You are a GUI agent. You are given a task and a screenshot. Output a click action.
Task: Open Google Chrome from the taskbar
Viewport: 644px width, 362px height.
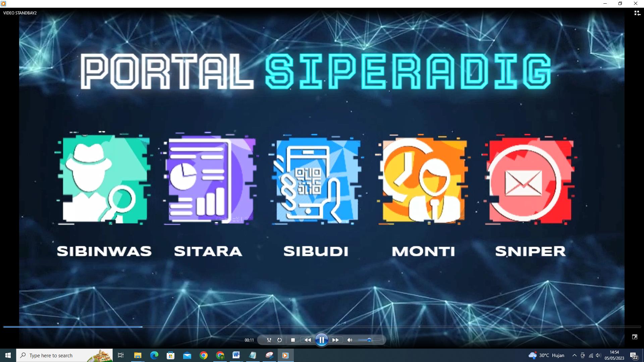tap(203, 355)
